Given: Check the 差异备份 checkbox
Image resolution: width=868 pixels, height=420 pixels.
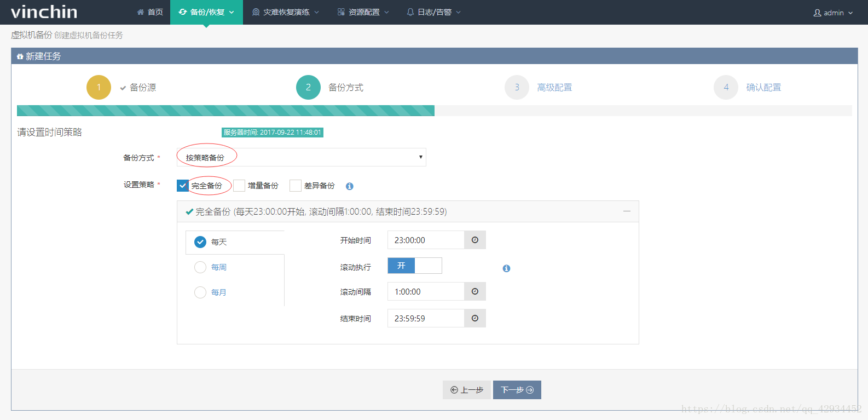Looking at the screenshot, I should click(x=296, y=186).
